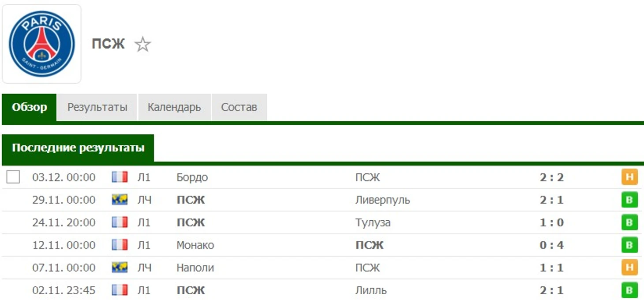Click Л1 league label in Бордо row

coord(144,177)
